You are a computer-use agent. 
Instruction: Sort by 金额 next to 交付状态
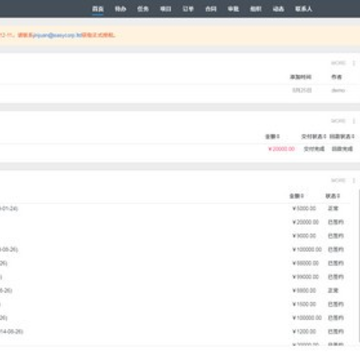(272, 136)
